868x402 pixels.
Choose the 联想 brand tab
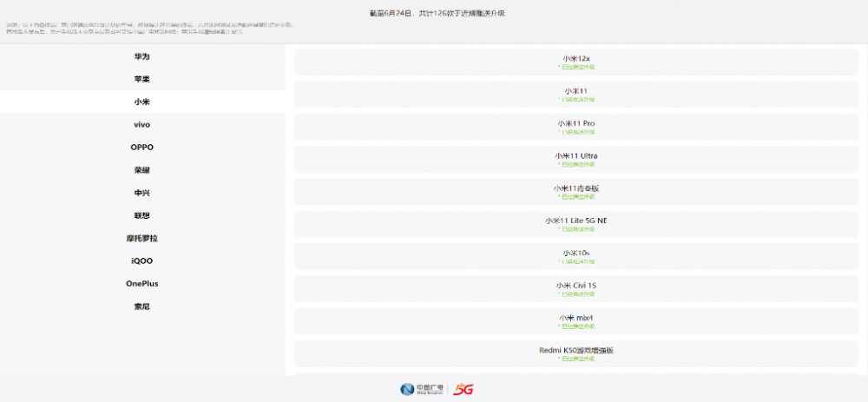(x=142, y=215)
